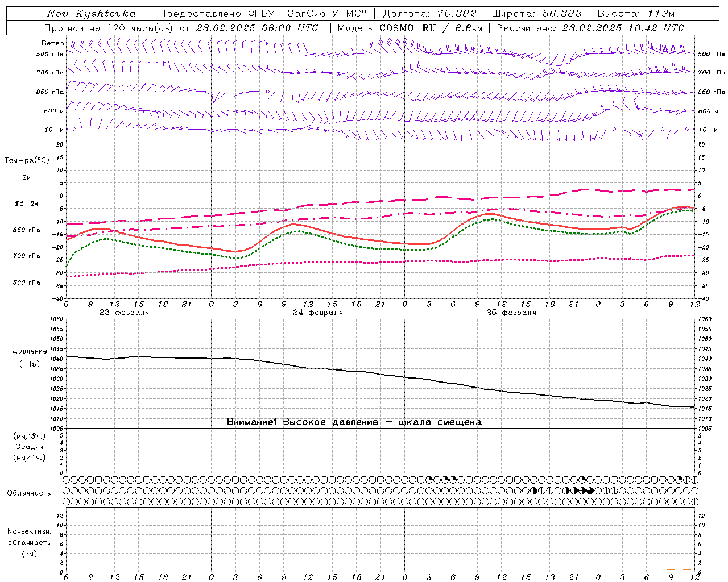
Task: Click the '700 гПа' entry in temperature legend
Action: 26,256
